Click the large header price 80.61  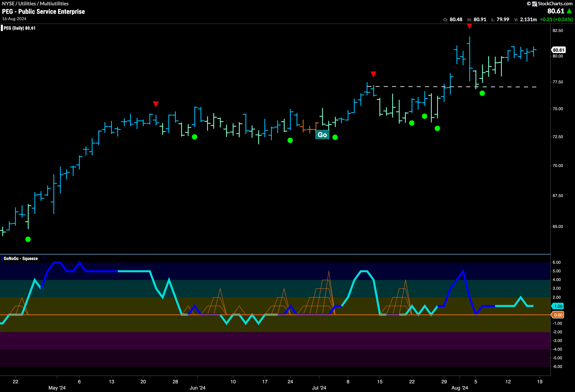556,11
